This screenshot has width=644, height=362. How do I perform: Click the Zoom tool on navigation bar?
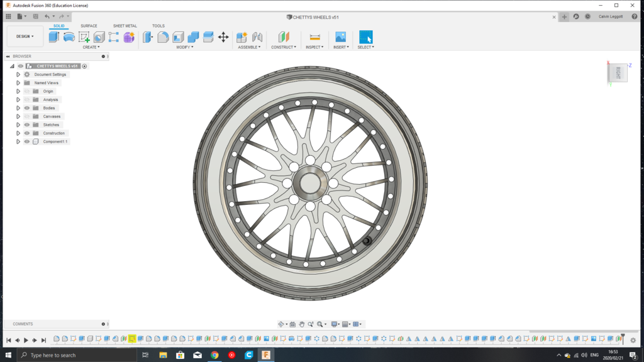[x=311, y=324]
